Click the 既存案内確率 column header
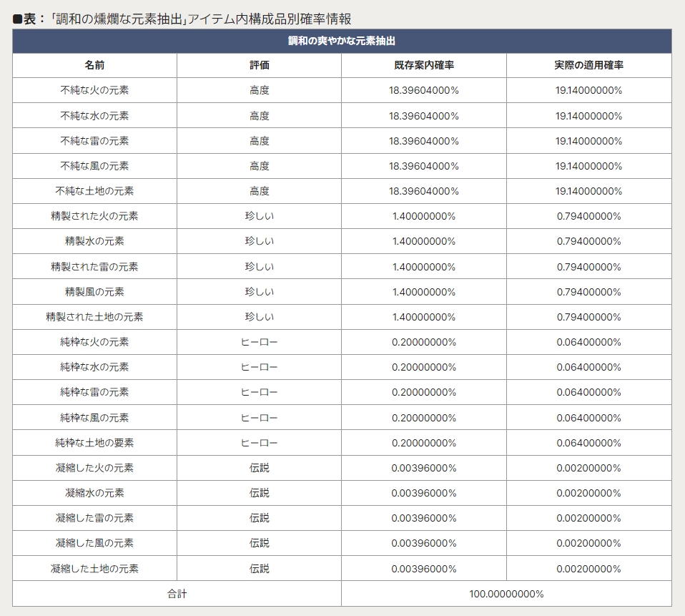The height and width of the screenshot is (616, 685). pyautogui.click(x=424, y=66)
